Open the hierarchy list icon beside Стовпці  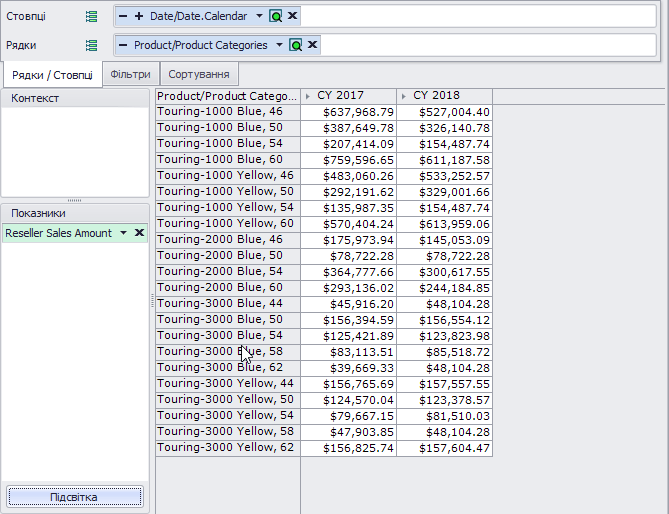click(x=91, y=17)
